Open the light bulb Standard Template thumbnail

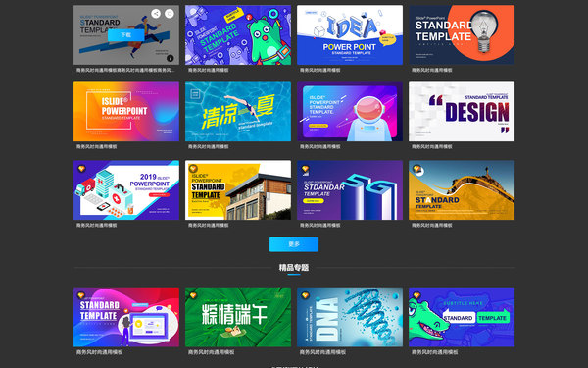pyautogui.click(x=462, y=35)
